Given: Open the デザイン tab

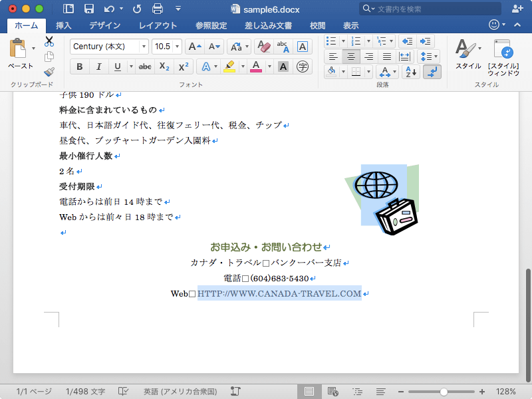Looking at the screenshot, I should [x=105, y=25].
